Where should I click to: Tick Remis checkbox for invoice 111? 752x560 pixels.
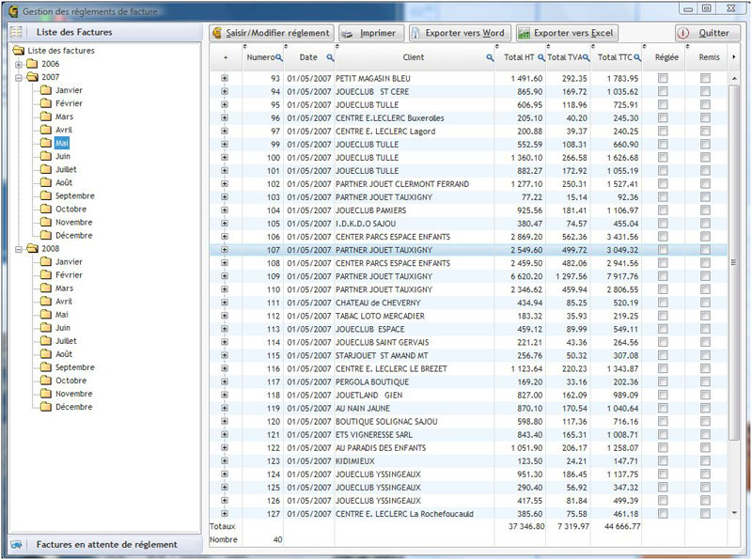[x=705, y=303]
